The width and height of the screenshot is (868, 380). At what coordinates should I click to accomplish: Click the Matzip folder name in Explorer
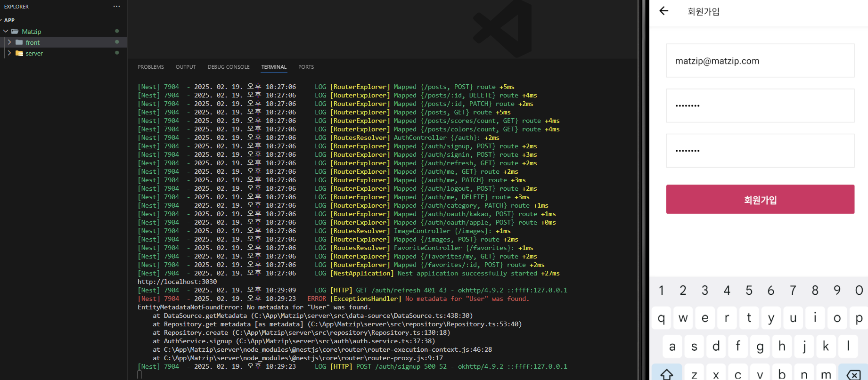32,32
